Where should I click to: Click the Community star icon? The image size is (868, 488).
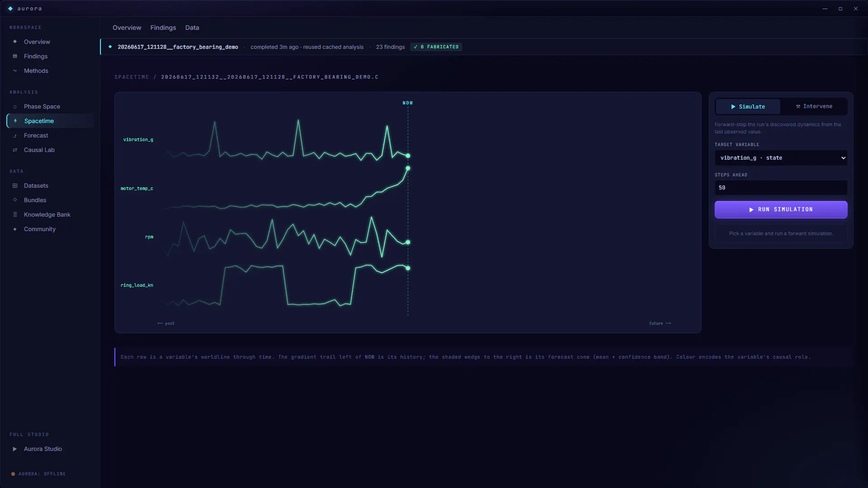coord(15,229)
